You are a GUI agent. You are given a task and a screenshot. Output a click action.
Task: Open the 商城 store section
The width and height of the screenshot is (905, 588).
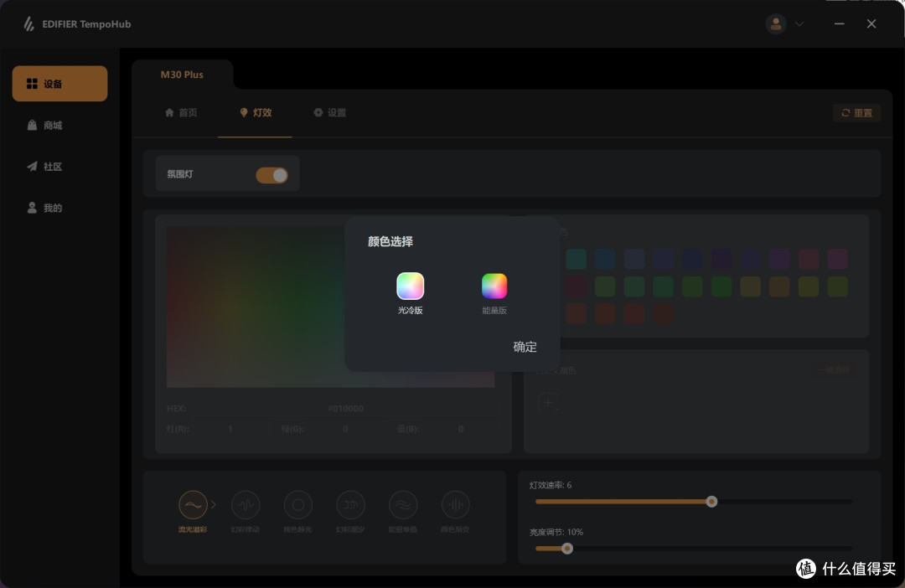pyautogui.click(x=45, y=125)
